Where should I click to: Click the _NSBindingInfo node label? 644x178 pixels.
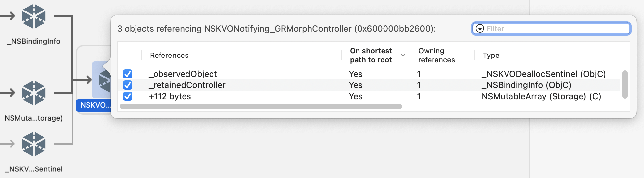[x=34, y=41]
